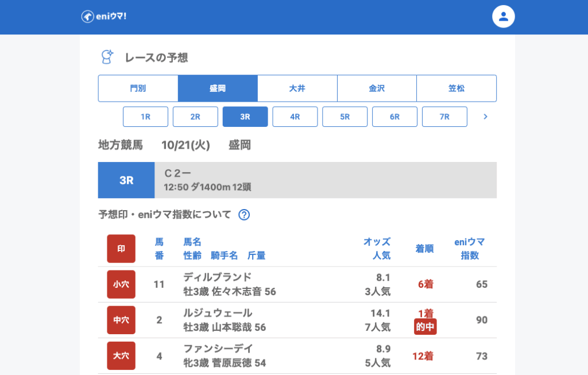Switch to the 大井 racecourse tab

click(297, 88)
